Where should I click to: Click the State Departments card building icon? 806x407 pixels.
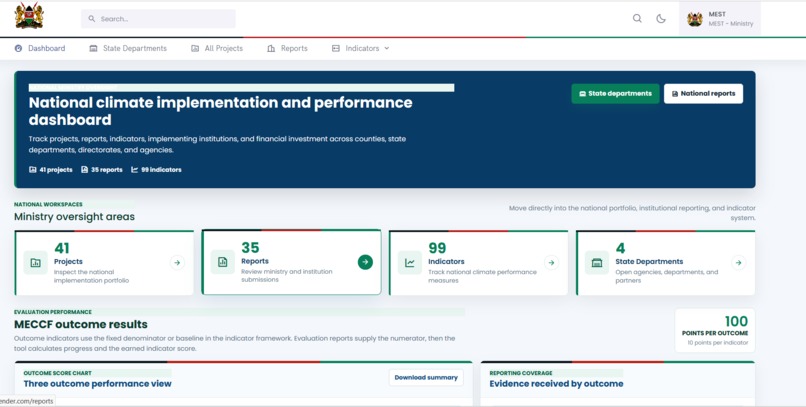597,263
